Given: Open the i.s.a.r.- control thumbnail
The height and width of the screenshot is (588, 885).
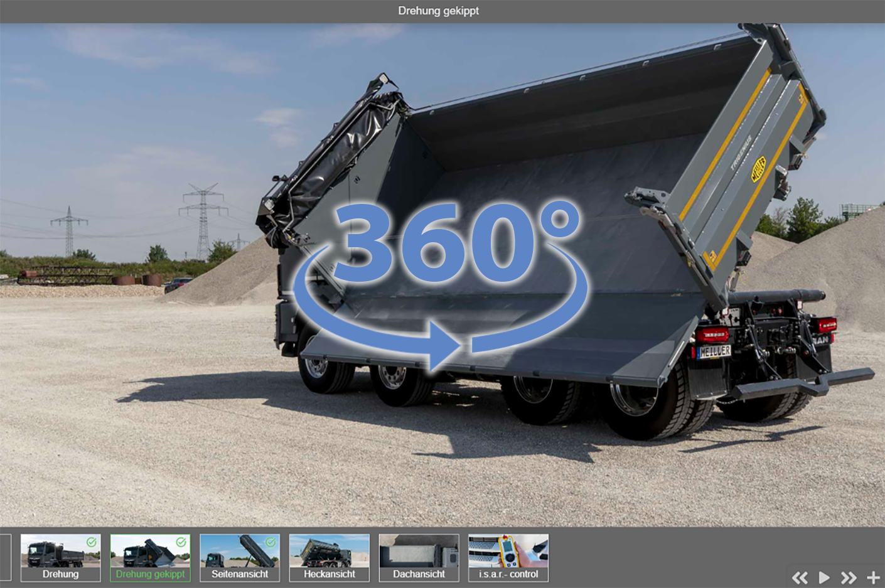Looking at the screenshot, I should pos(508,558).
